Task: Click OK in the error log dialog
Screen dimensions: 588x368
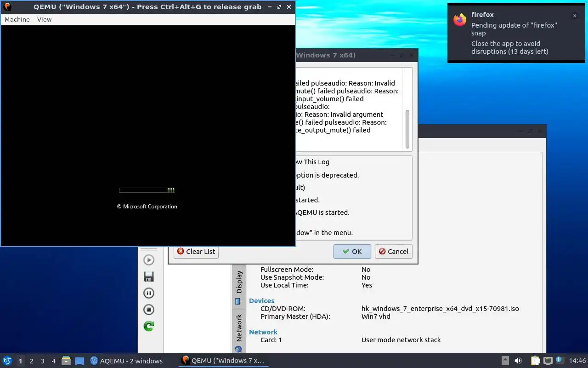Action: [352, 251]
